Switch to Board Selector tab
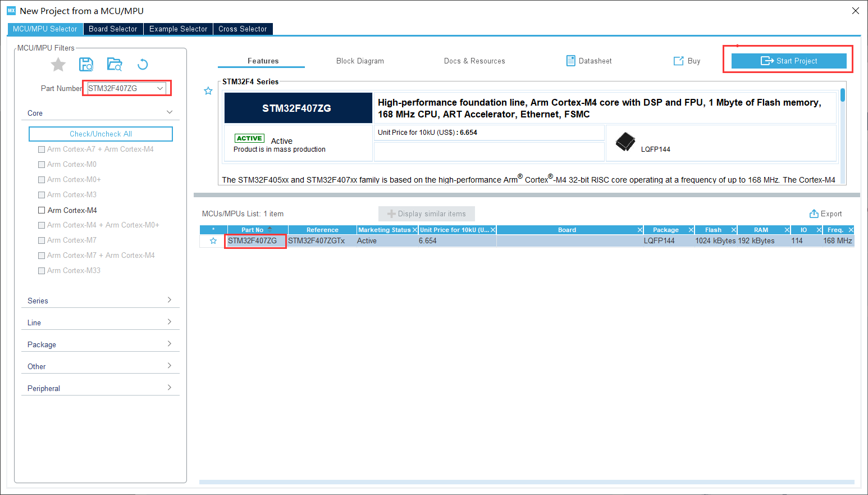868x495 pixels. [x=113, y=29]
